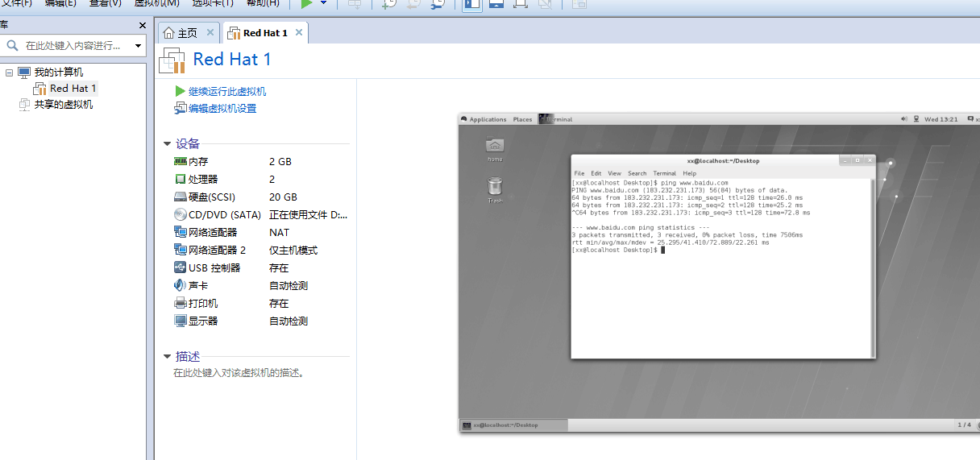The height and width of the screenshot is (460, 980).
Task: Click the Red Hat VM screen thumbnail
Action: tap(719, 272)
